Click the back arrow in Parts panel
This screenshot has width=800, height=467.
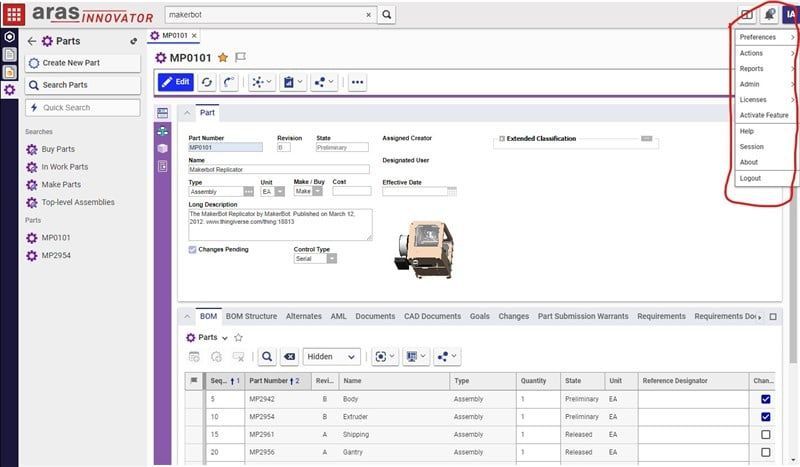(x=31, y=41)
